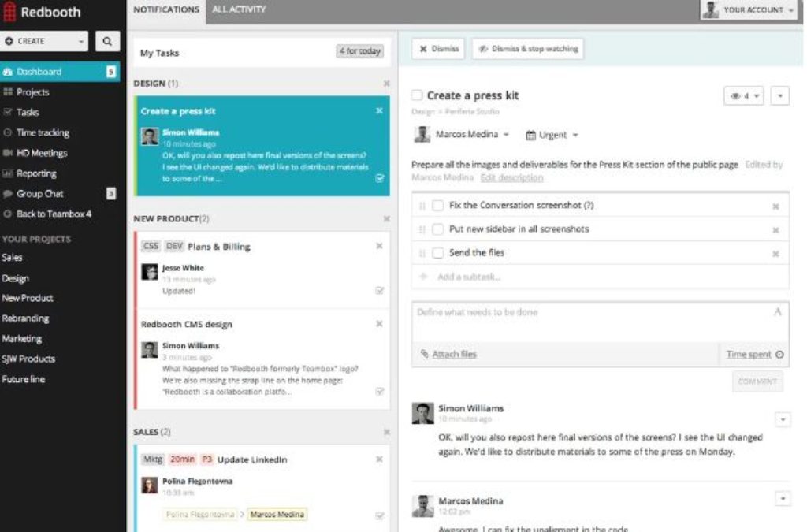This screenshot has height=532, width=807.
Task: Switch to the Notifications tab
Action: pos(166,9)
